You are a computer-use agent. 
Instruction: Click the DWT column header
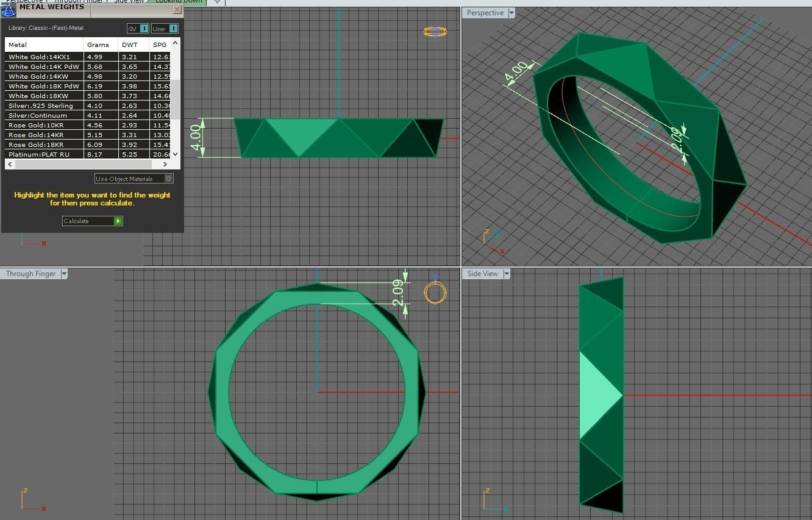click(134, 45)
